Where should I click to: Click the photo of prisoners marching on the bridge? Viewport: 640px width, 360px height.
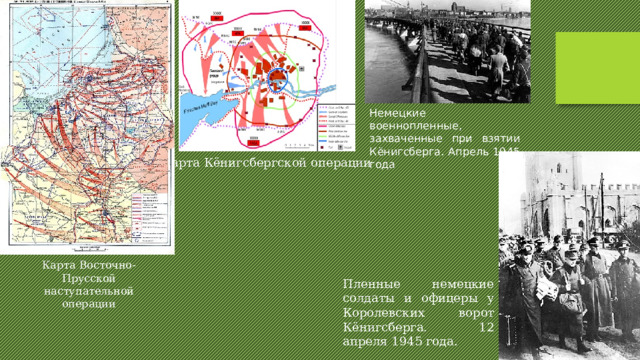(x=447, y=51)
